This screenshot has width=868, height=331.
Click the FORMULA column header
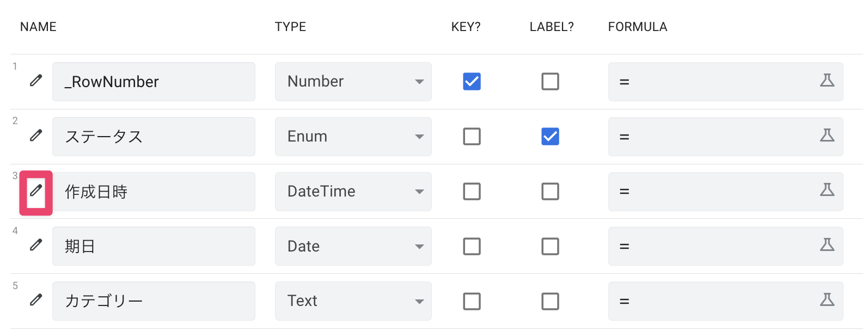pos(637,27)
